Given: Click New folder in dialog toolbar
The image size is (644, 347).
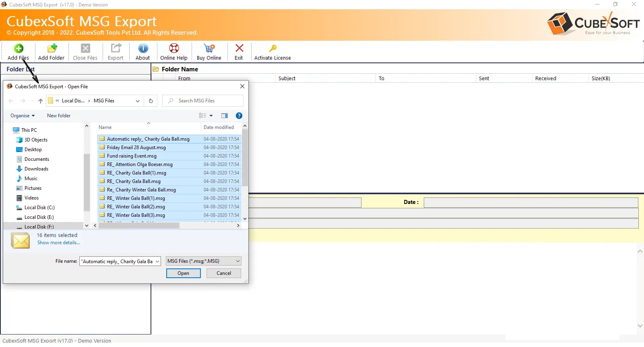Looking at the screenshot, I should click(59, 116).
